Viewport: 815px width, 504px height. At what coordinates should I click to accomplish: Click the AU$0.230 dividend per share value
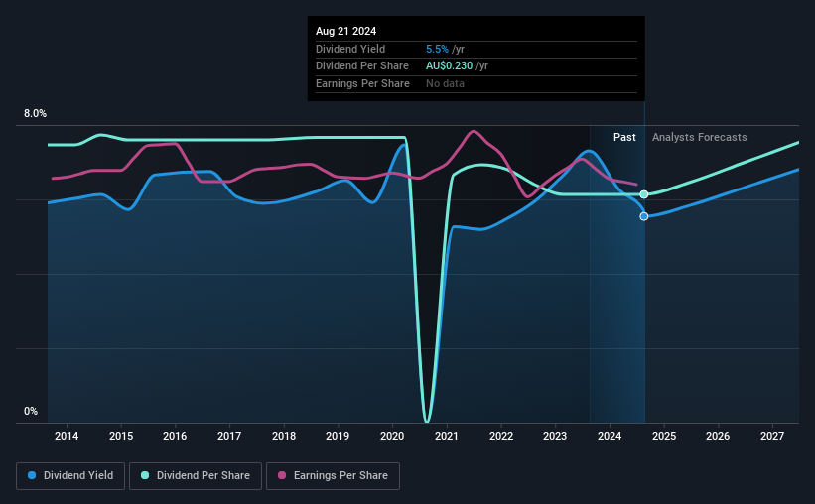pos(449,66)
